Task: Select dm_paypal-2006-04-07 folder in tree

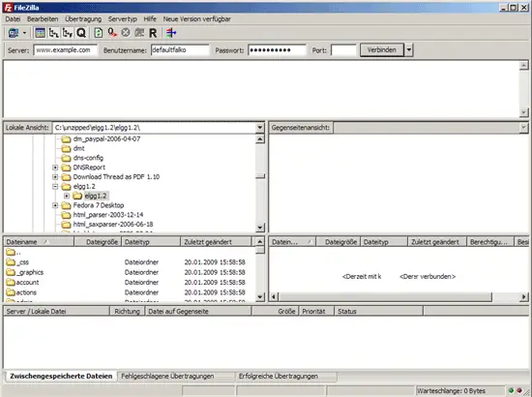Action: pos(106,138)
